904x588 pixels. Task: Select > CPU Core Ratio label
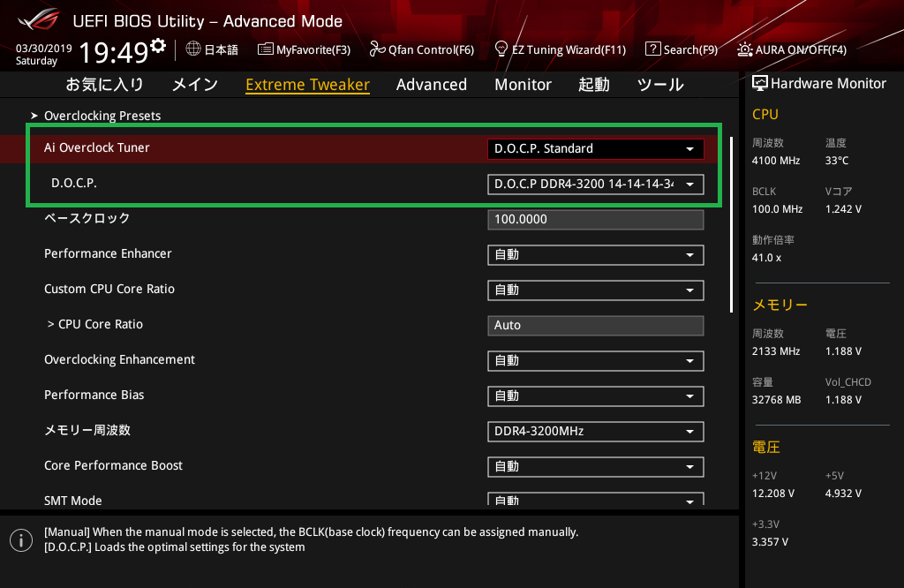point(94,324)
